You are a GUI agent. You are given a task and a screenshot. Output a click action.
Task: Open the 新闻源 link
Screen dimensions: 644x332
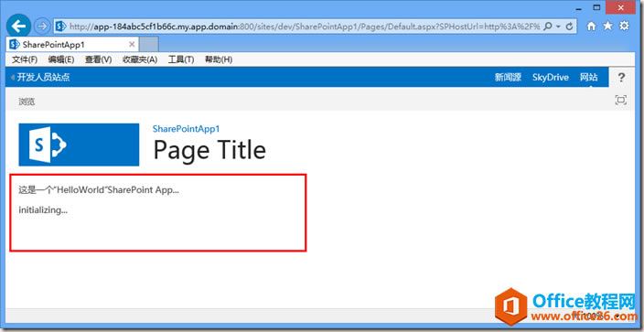[x=508, y=77]
